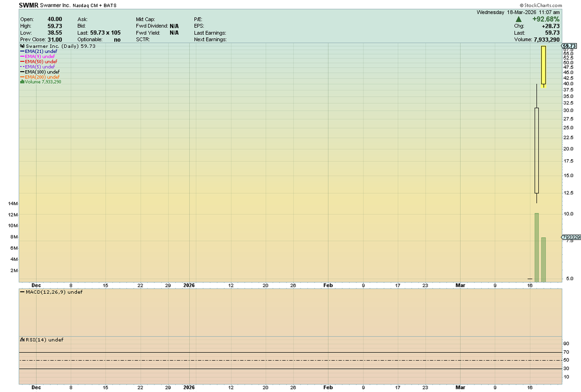Click the EMA(5) dashed purple line marker
This screenshot has width=581, height=392.
(x=22, y=67)
